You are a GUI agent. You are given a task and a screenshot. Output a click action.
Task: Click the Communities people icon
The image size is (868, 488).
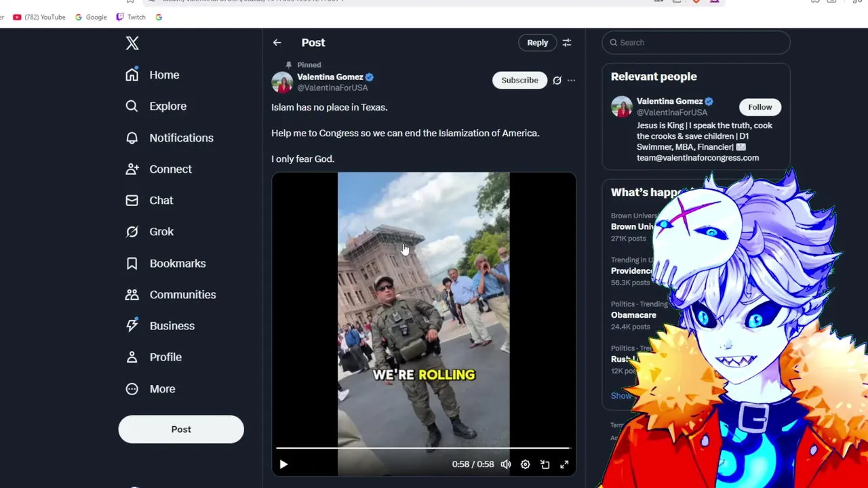pyautogui.click(x=132, y=294)
